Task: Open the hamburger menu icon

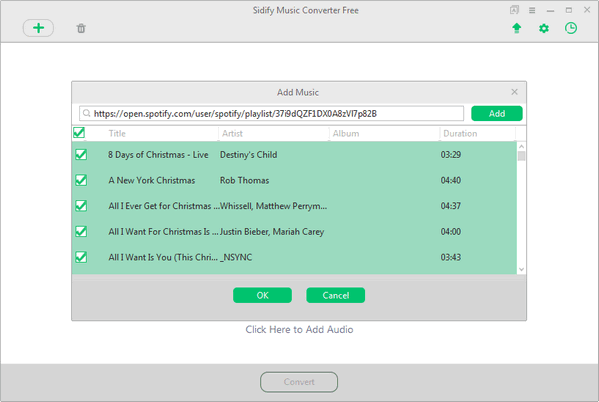Action: coord(532,10)
